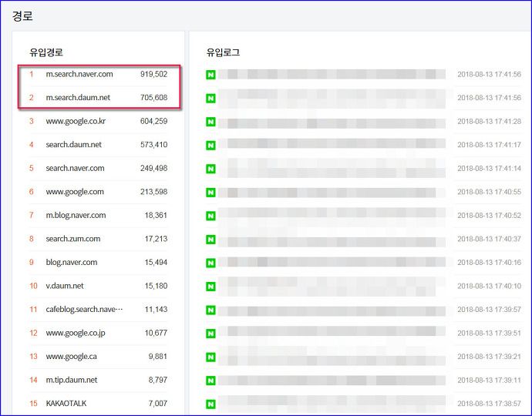Click the 9,881 visit count

(x=158, y=357)
